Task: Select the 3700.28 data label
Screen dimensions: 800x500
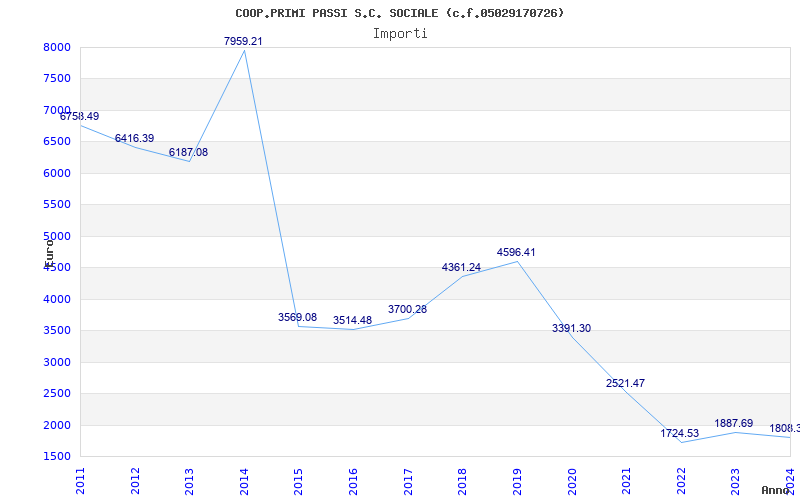Action: (x=407, y=309)
